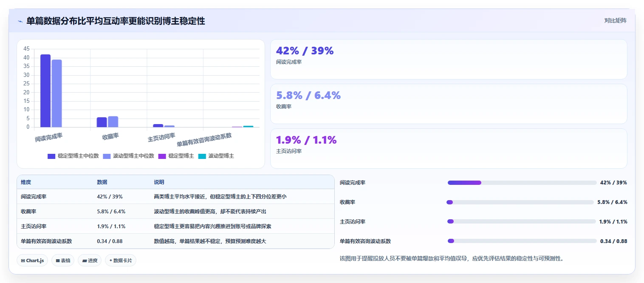Click the 波动型博主的收藏峰值更高 description cell
The image size is (644, 283).
tap(210, 212)
